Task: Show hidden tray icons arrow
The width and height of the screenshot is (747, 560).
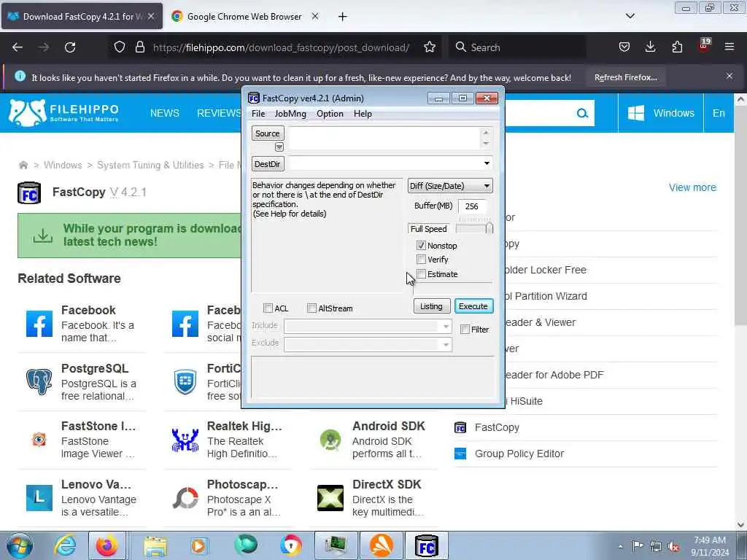Action: [x=620, y=547]
